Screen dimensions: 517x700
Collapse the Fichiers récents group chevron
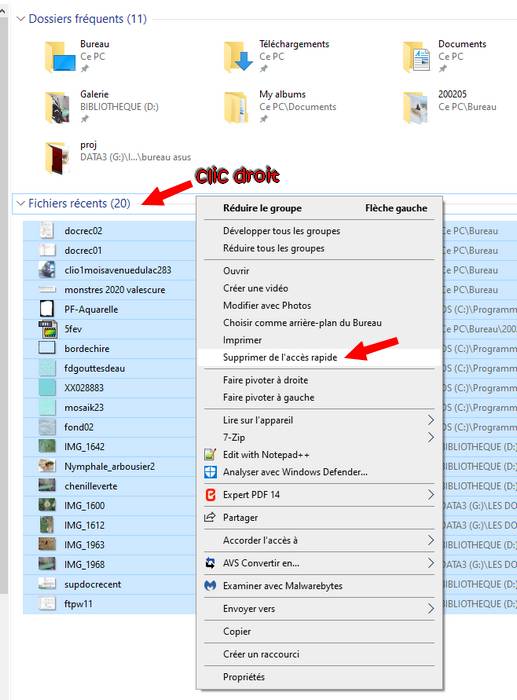click(21, 204)
